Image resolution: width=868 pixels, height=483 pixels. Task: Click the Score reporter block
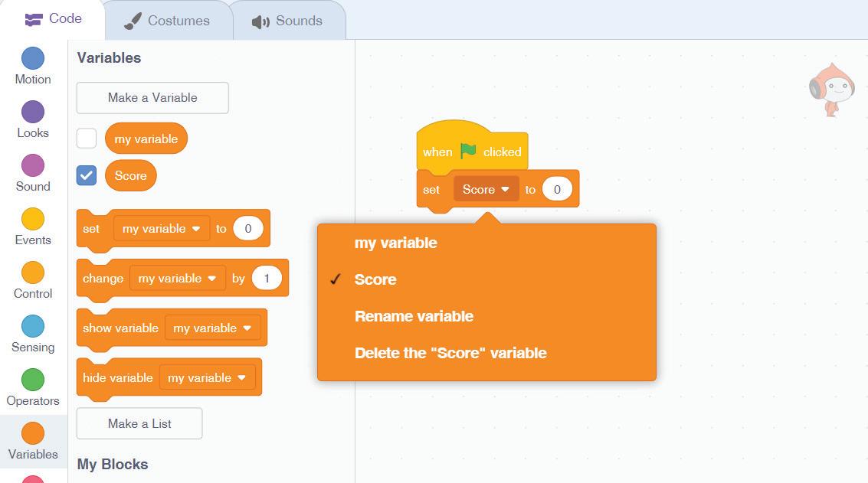point(131,175)
